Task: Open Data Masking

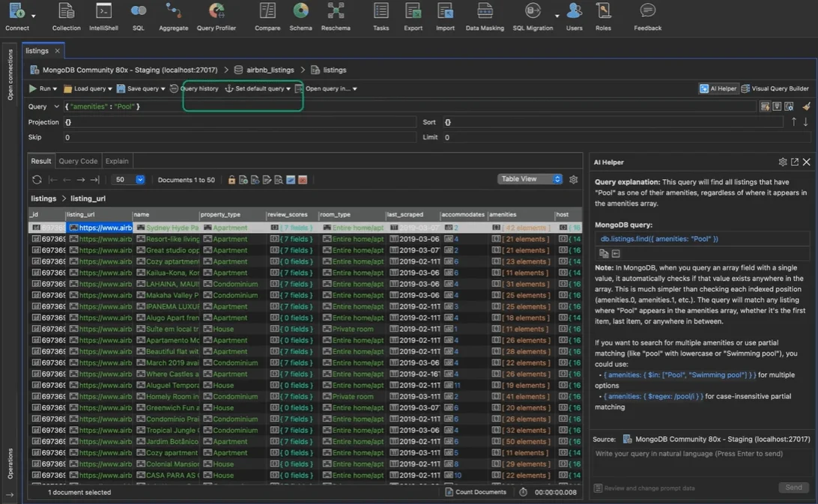Action: pos(485,16)
